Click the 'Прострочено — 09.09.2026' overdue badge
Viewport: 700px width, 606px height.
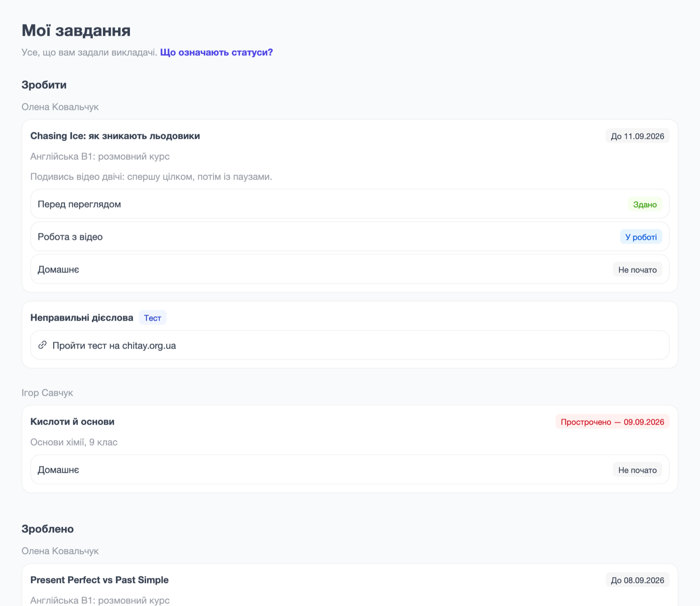point(612,422)
